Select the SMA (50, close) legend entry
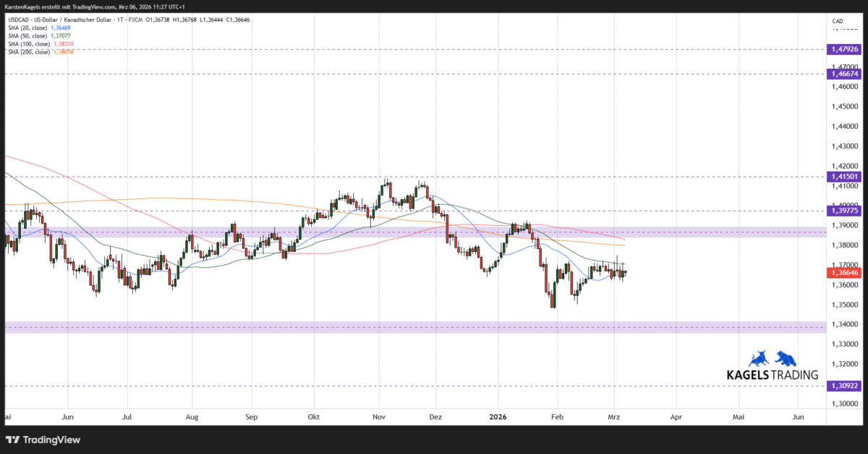This screenshot has width=868, height=454. [x=27, y=35]
